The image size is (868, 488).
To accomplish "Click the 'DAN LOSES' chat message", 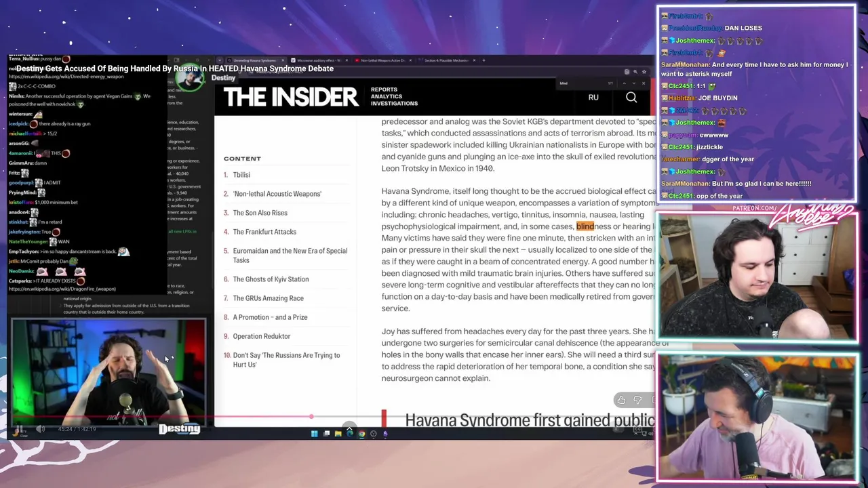I will click(x=743, y=28).
